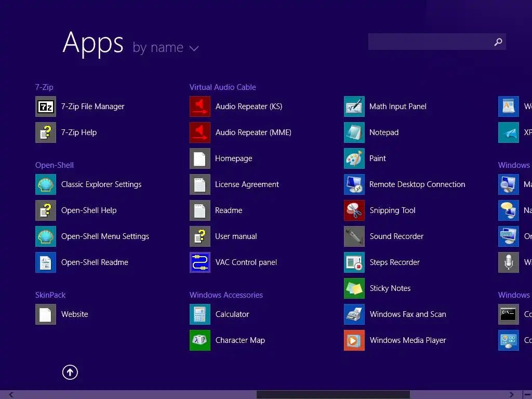Open the 7-Zip File Manager icon
532x399 pixels.
coord(46,107)
